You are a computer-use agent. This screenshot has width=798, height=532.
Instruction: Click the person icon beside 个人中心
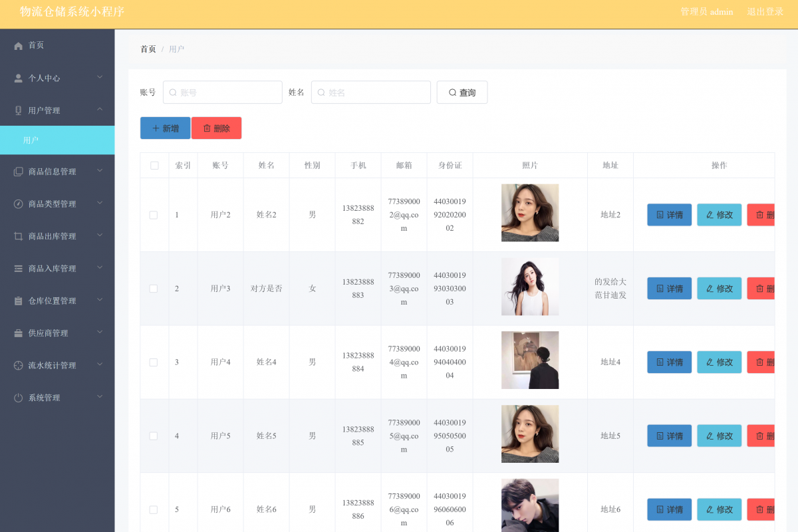coord(18,78)
